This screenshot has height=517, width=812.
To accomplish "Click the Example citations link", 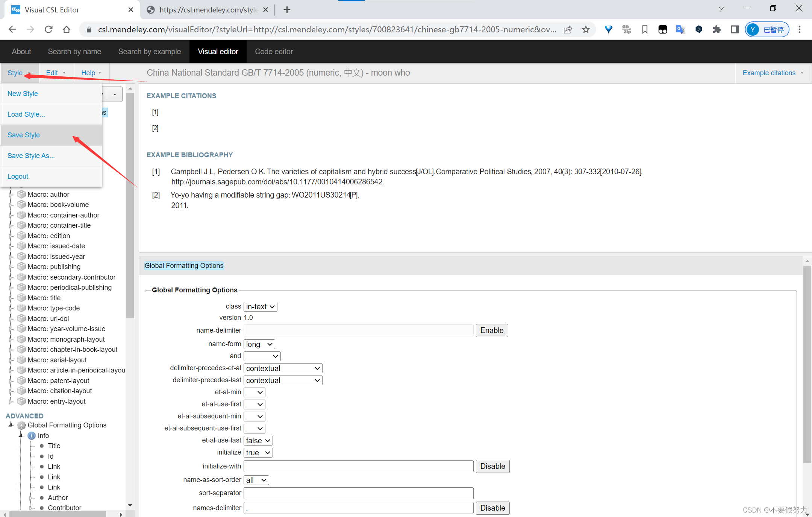I will (770, 73).
